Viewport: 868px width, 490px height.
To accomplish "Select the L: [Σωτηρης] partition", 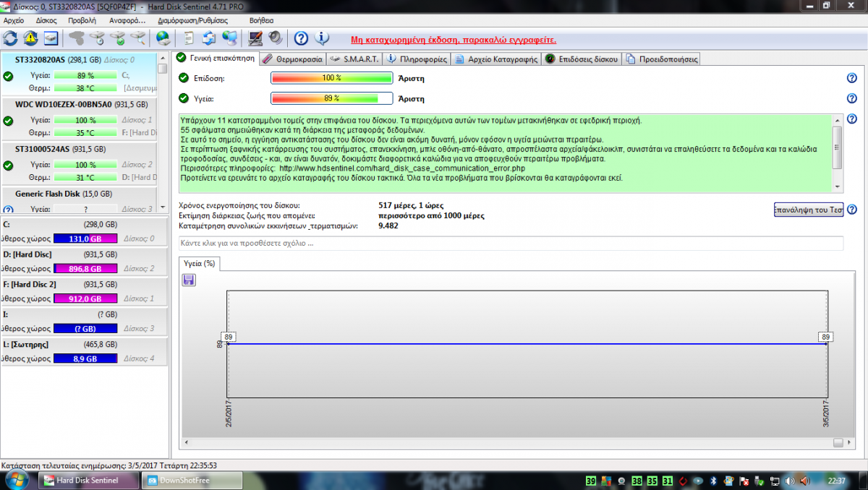I will click(84, 351).
